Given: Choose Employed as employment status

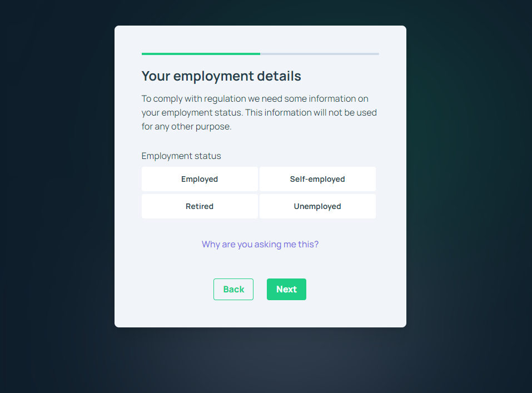Looking at the screenshot, I should pos(200,179).
